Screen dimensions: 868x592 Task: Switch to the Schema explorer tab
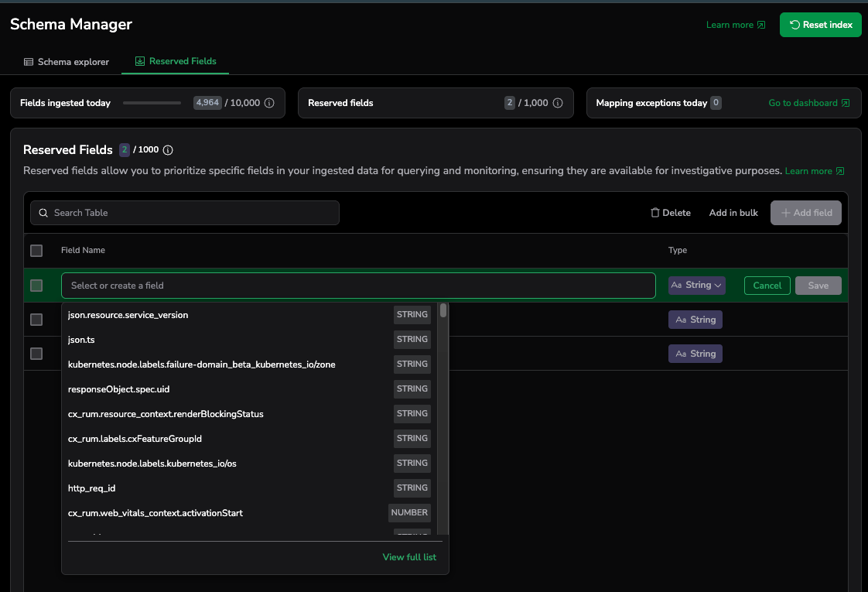coord(67,62)
